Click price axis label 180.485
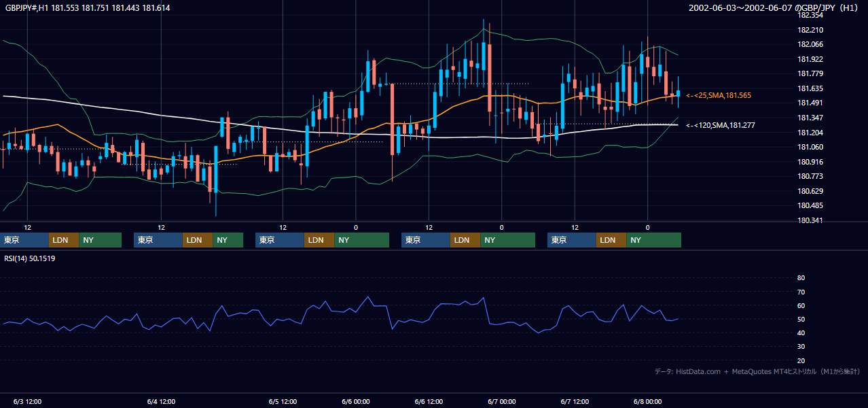The width and height of the screenshot is (868, 408). [x=810, y=205]
